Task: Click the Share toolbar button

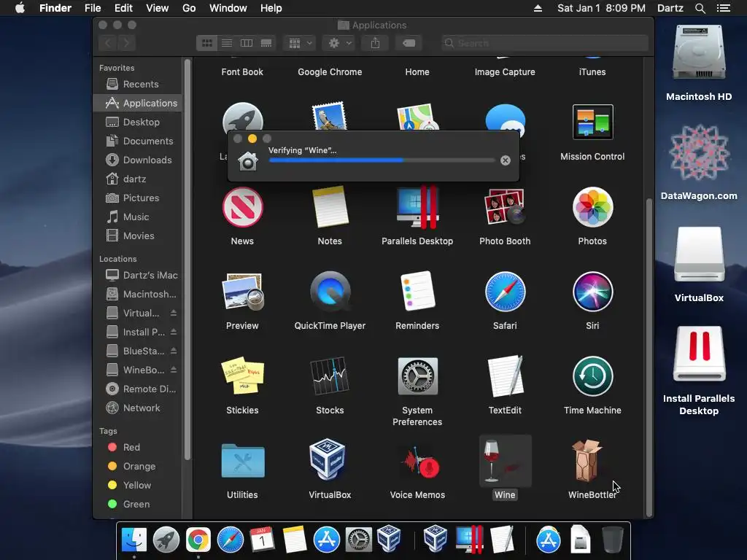Action: coord(376,43)
